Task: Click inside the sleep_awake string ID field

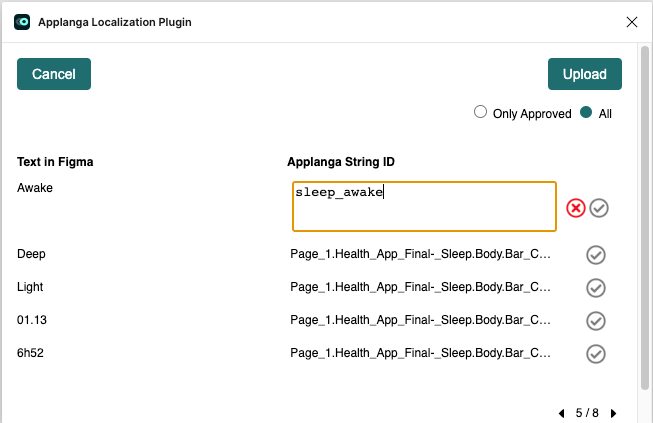Action: pos(424,207)
